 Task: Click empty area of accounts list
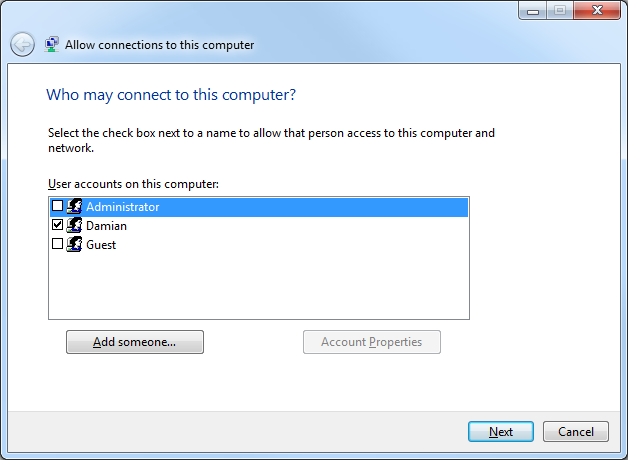259,286
